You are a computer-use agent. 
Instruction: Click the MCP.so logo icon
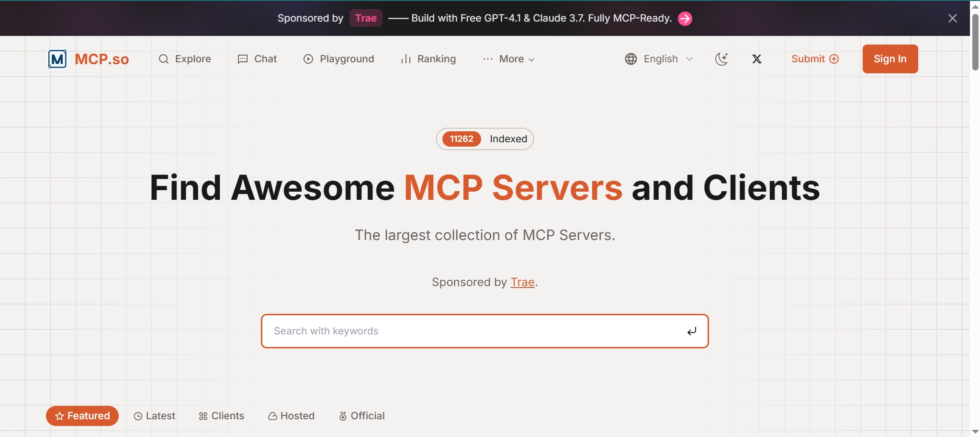57,59
